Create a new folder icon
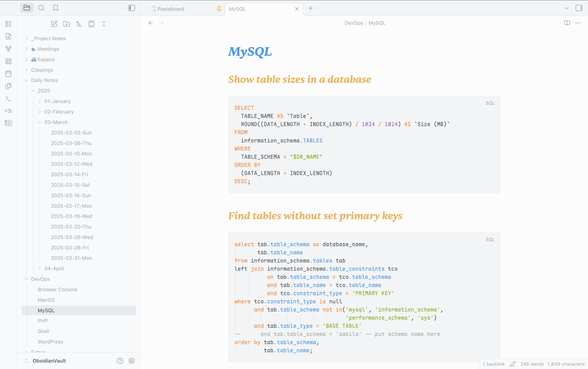Screen dimensions: 588x369 point(66,24)
